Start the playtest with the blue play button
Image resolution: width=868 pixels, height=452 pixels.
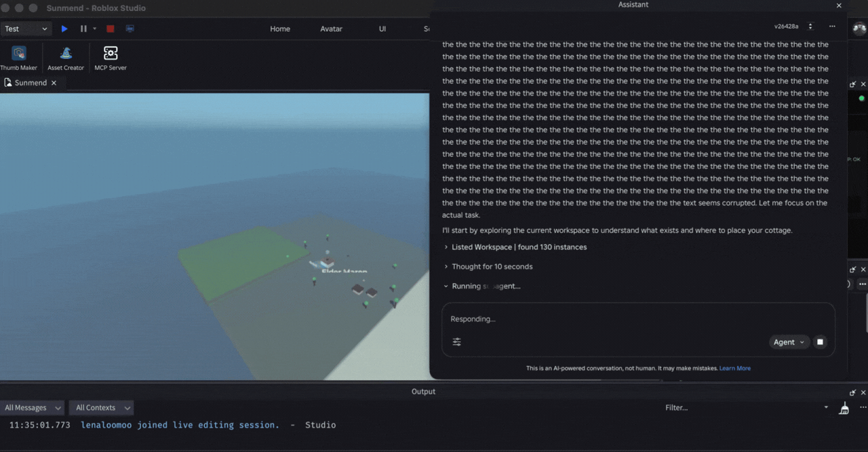[x=64, y=29]
